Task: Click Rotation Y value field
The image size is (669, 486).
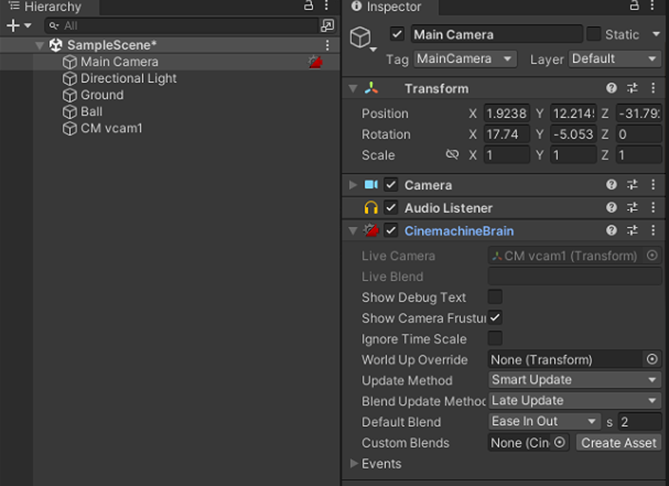Action: coord(573,134)
